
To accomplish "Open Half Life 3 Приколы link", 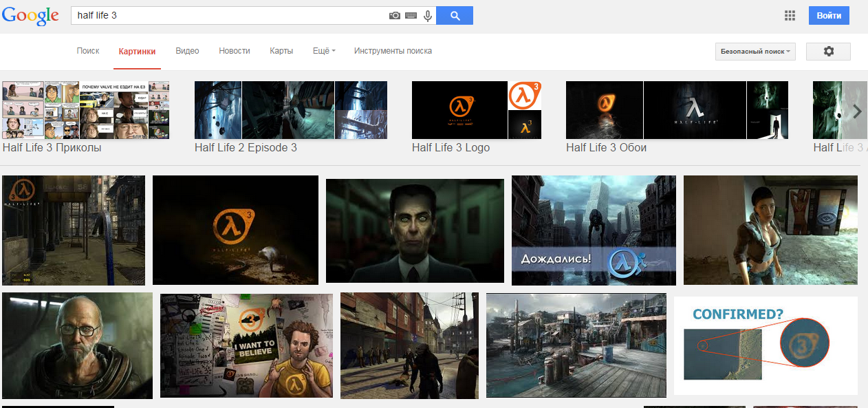I will coord(52,147).
